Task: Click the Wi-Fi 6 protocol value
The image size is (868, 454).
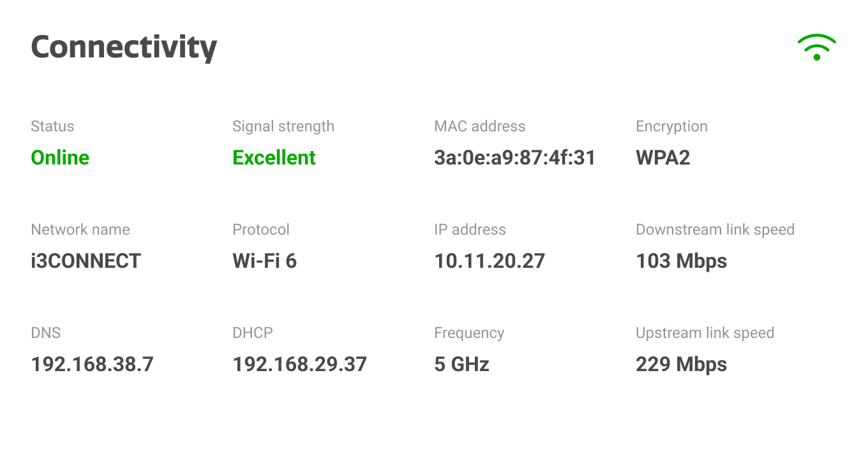Action: (x=264, y=261)
